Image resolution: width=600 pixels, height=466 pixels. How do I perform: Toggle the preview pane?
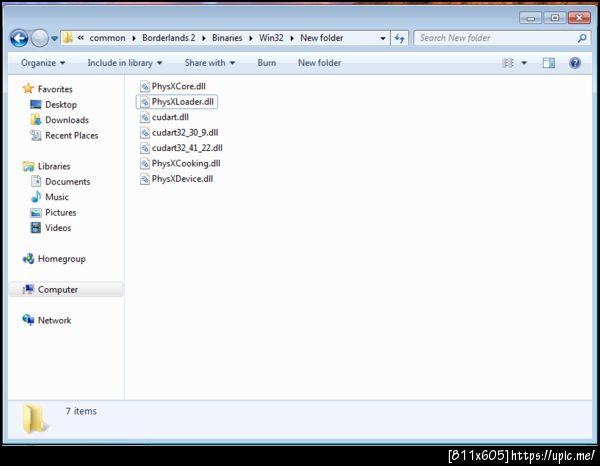click(x=549, y=63)
